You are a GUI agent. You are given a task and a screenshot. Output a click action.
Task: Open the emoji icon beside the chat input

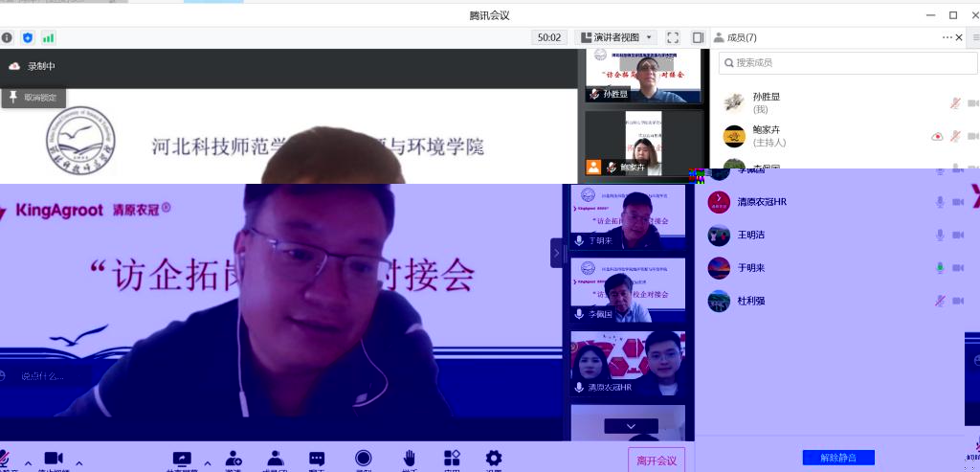click(x=2, y=375)
